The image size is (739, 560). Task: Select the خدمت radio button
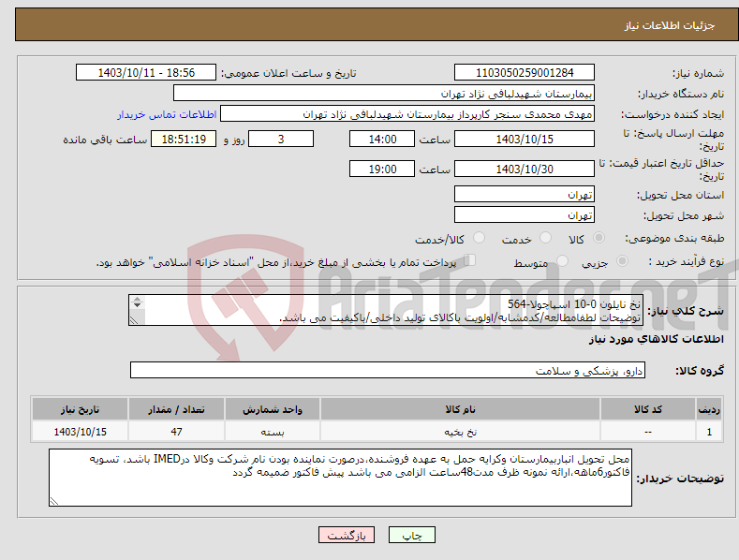click(x=545, y=238)
